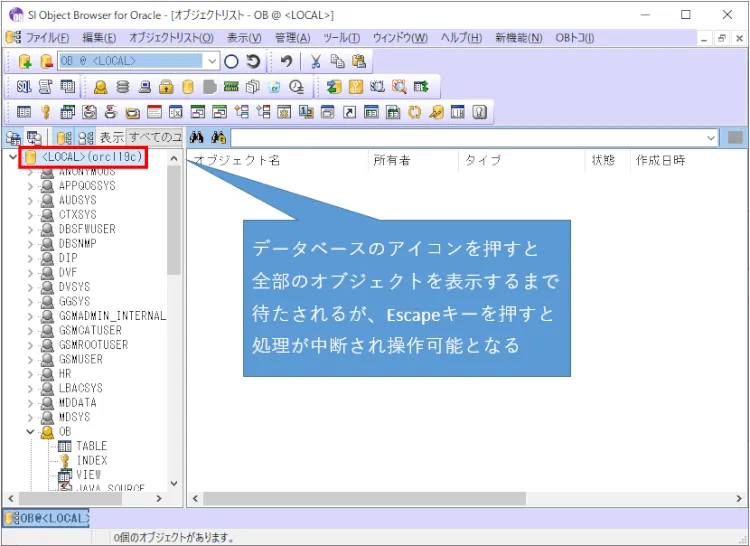Expand the CTXSYS user node
The width and height of the screenshot is (750, 546).
click(x=30, y=215)
